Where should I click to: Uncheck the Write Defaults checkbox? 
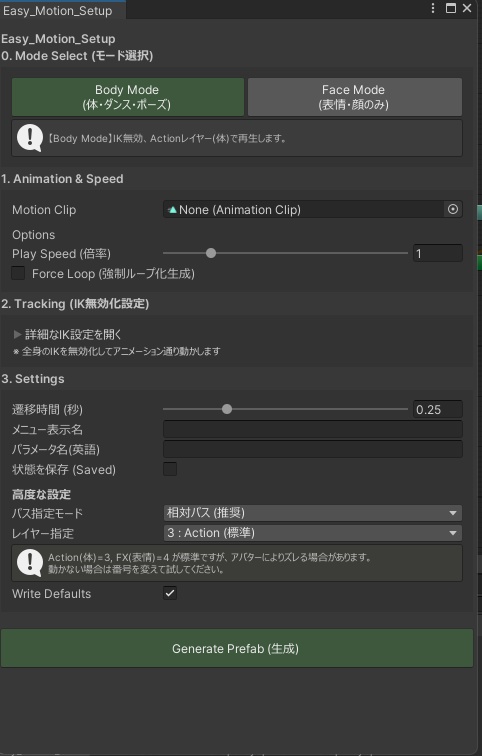click(x=170, y=593)
